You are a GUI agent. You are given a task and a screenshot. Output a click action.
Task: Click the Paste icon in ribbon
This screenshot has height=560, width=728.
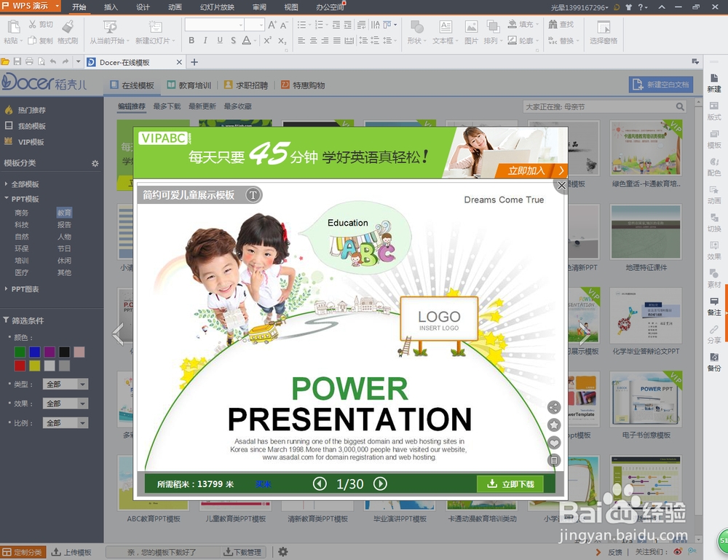point(13,26)
